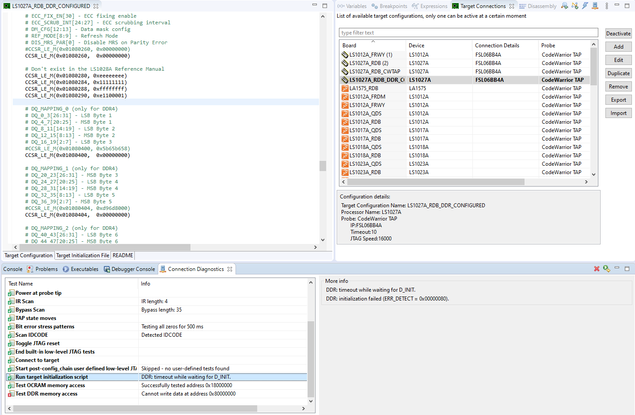Run diagnostics with the green play icon

tap(606, 269)
